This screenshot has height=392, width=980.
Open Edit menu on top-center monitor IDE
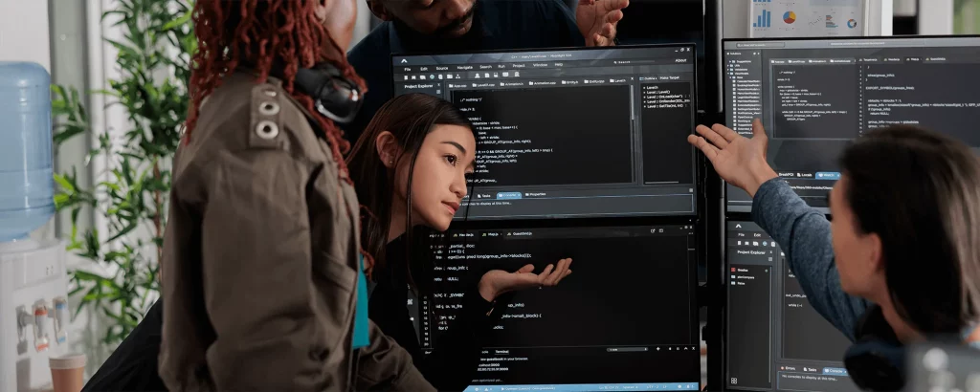coord(424,69)
